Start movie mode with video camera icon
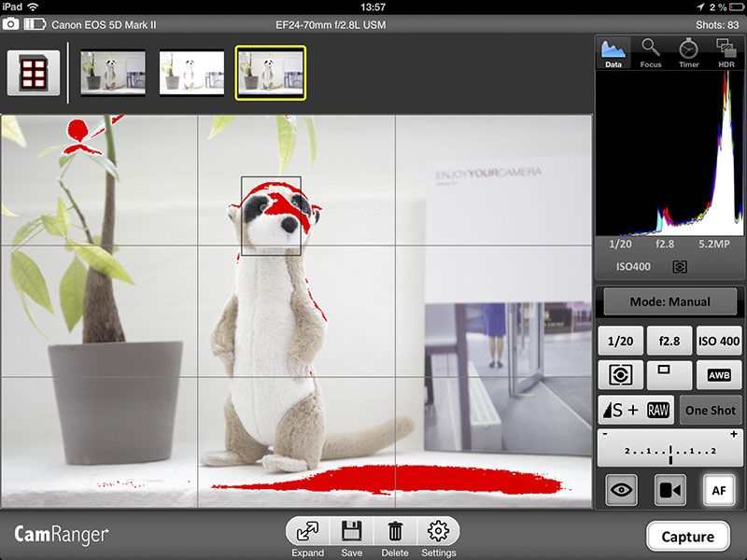The height and width of the screenshot is (560, 747). click(x=669, y=489)
